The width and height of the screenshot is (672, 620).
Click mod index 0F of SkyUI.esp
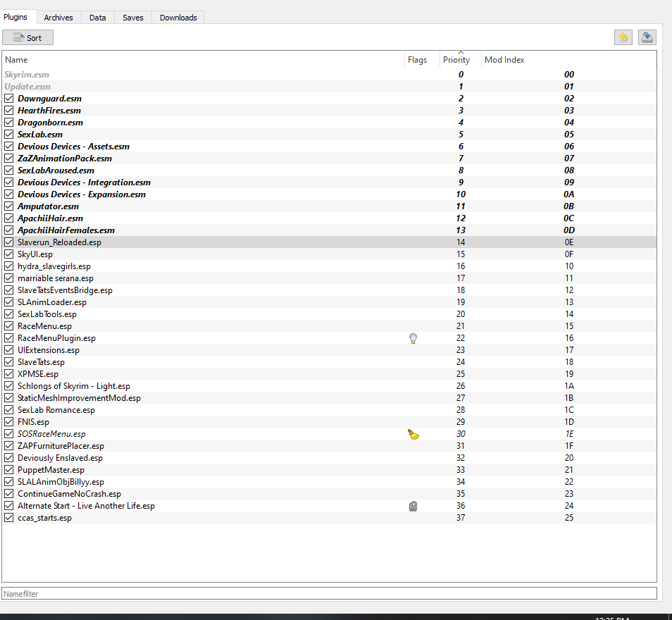(x=568, y=254)
